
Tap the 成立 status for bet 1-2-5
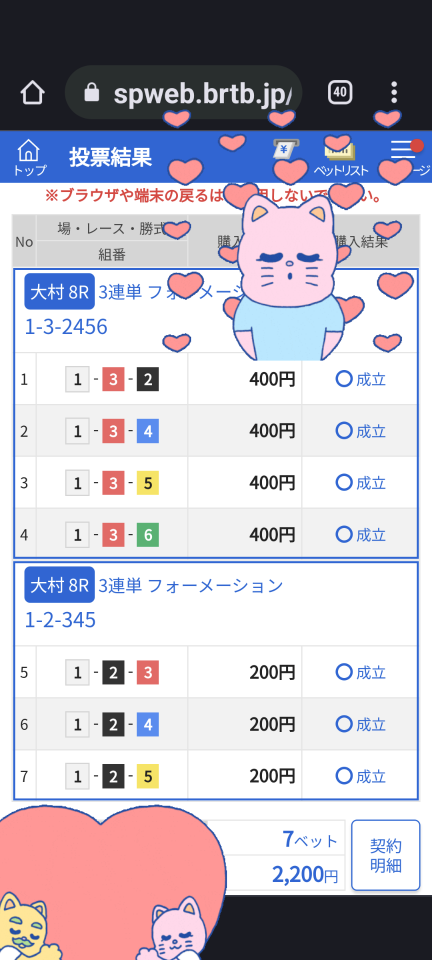point(360,776)
